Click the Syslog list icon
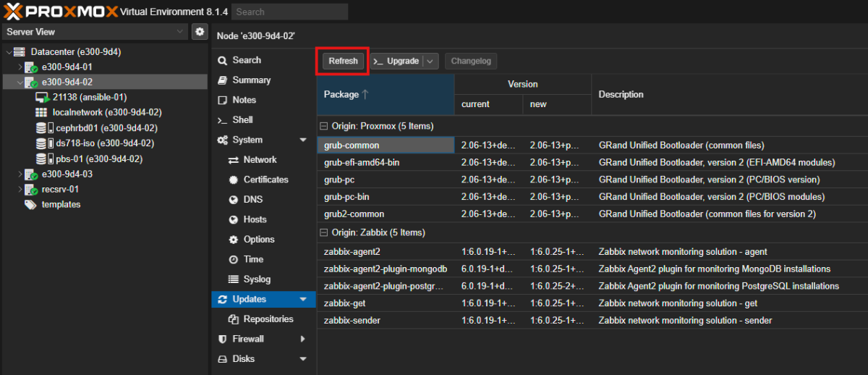 (234, 279)
